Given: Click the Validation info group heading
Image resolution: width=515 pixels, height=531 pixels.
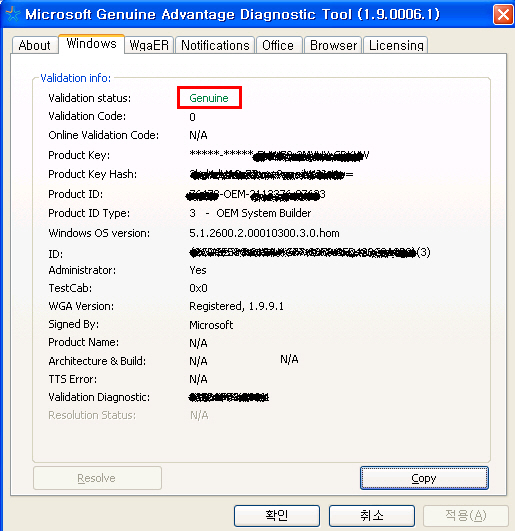Looking at the screenshot, I should point(76,78).
